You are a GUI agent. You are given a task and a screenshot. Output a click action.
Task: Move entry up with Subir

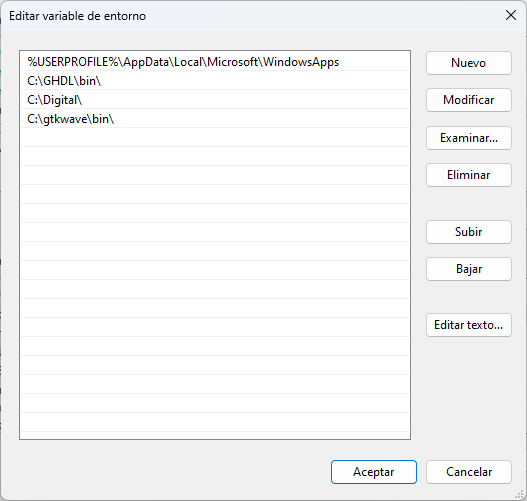[x=469, y=232]
